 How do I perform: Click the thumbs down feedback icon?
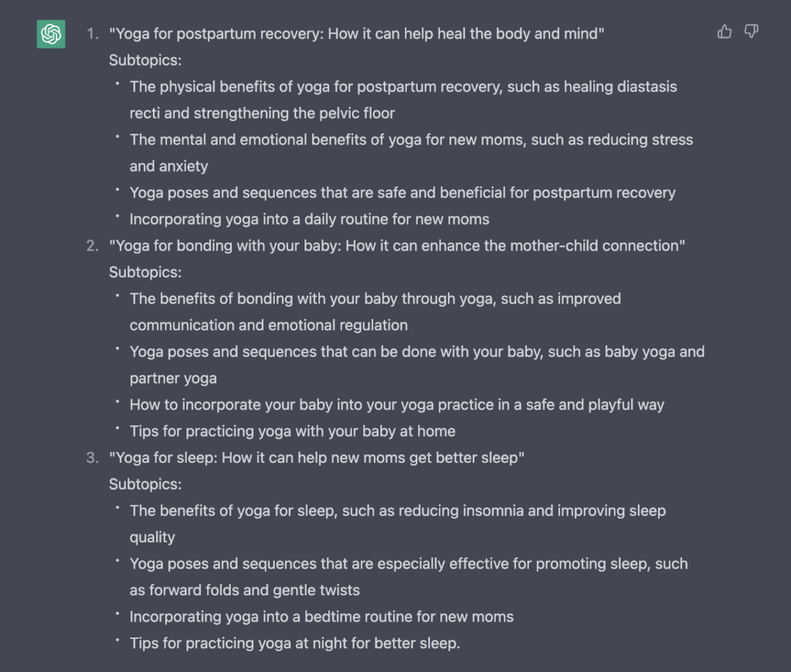pyautogui.click(x=751, y=32)
